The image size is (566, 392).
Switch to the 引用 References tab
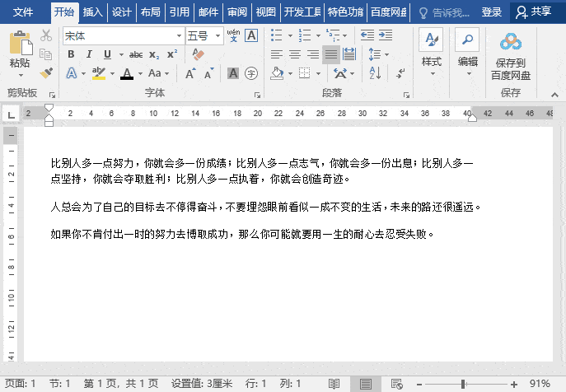click(180, 12)
